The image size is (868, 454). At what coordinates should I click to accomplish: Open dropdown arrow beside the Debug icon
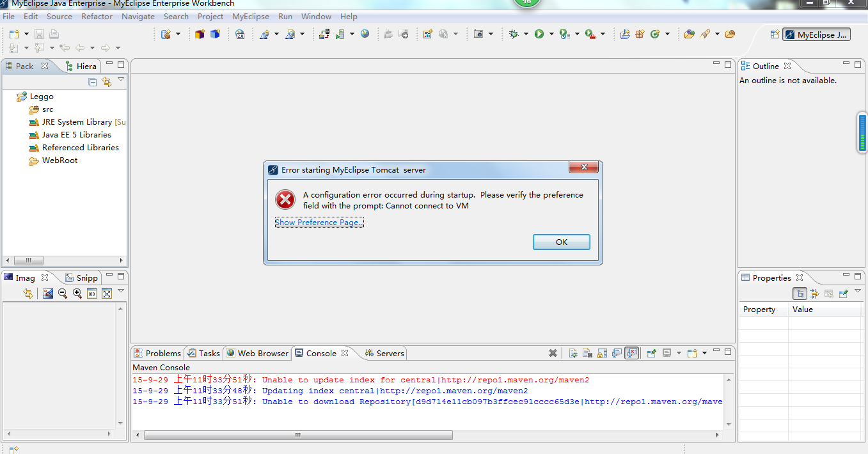(526, 34)
